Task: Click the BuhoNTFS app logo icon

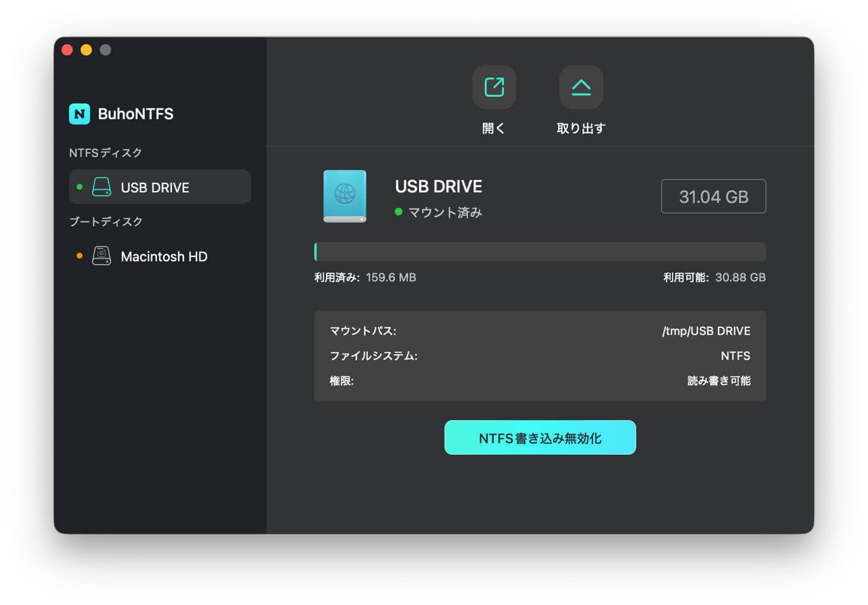Action: 79,114
